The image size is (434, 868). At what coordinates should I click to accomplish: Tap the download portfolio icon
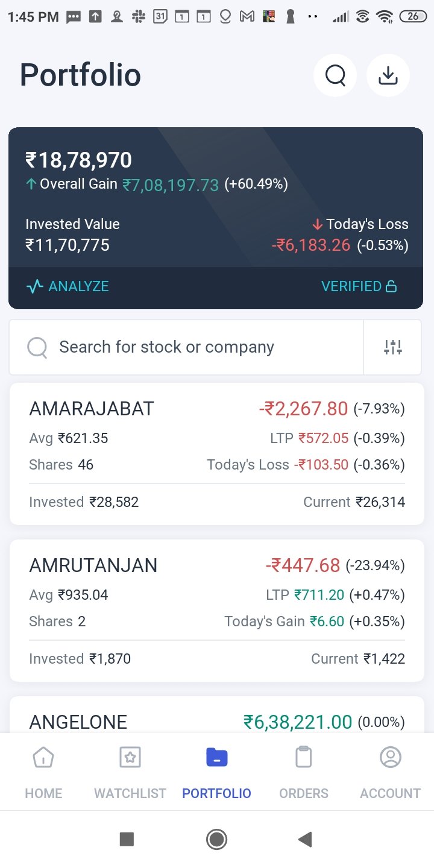point(388,75)
